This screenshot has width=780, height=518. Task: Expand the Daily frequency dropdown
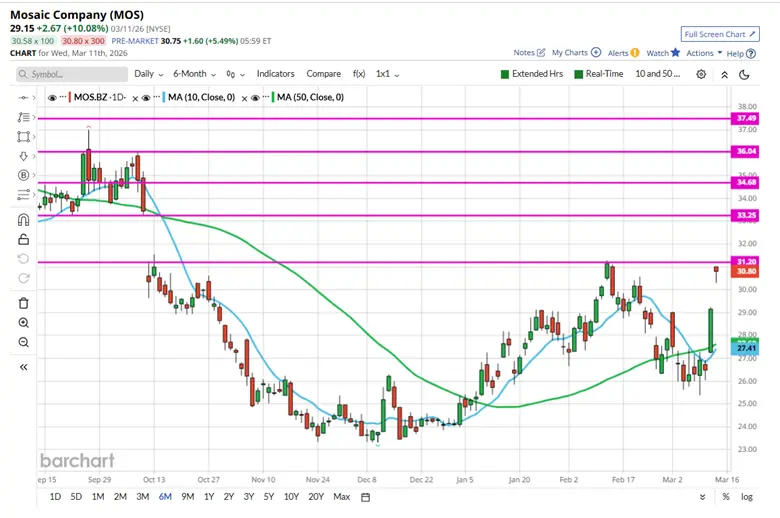pyautogui.click(x=148, y=74)
